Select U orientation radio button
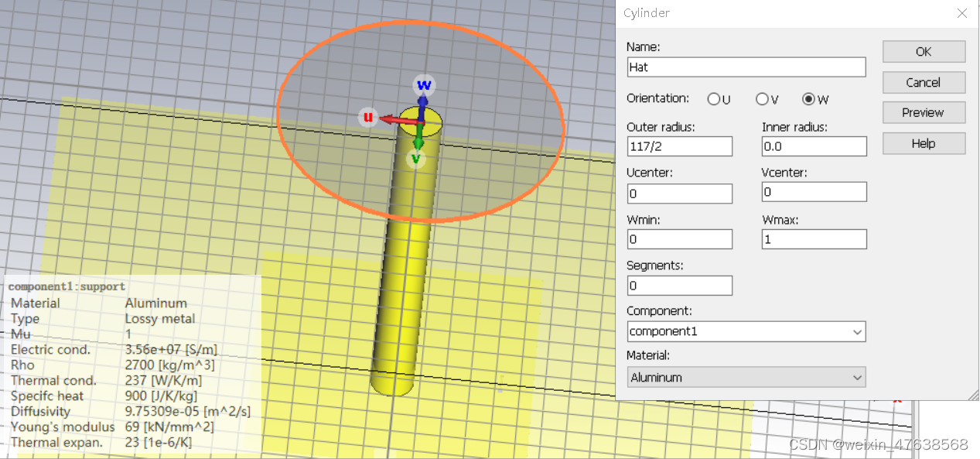Viewport: 980px width, 459px height. [x=713, y=99]
